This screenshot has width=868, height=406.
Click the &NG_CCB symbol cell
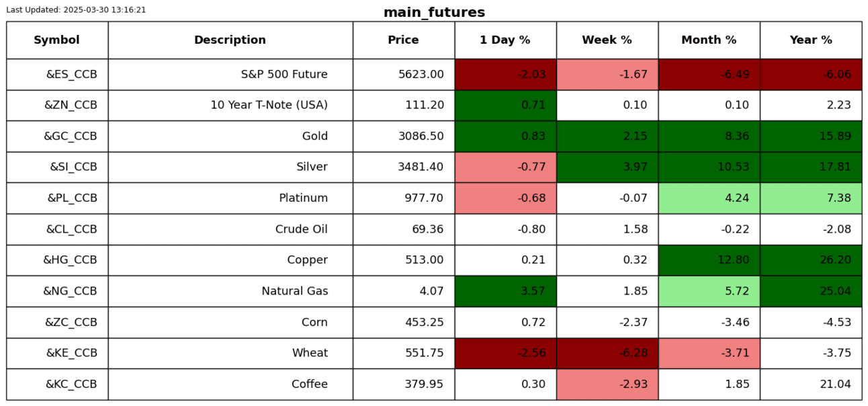point(70,291)
